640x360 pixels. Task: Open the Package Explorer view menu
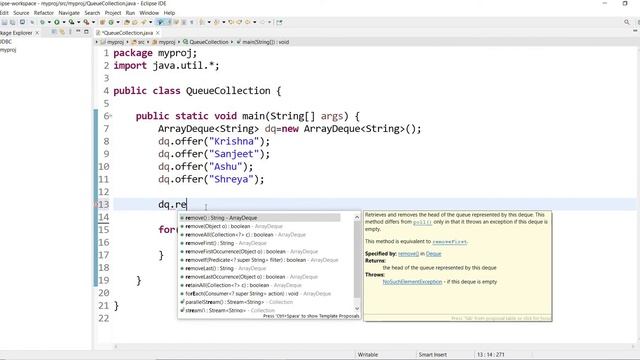click(x=70, y=31)
